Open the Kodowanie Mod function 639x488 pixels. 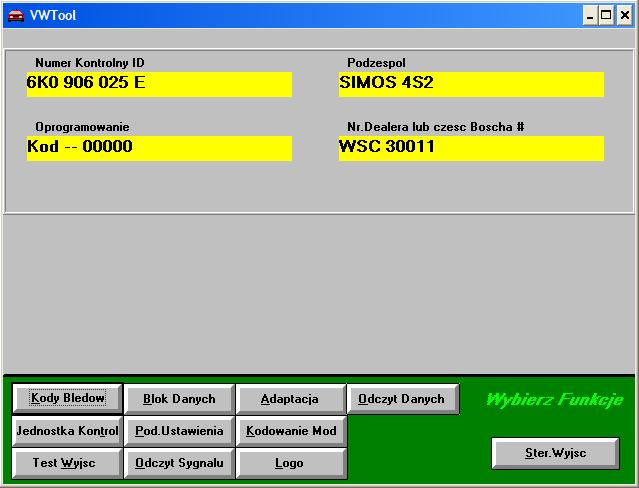291,431
